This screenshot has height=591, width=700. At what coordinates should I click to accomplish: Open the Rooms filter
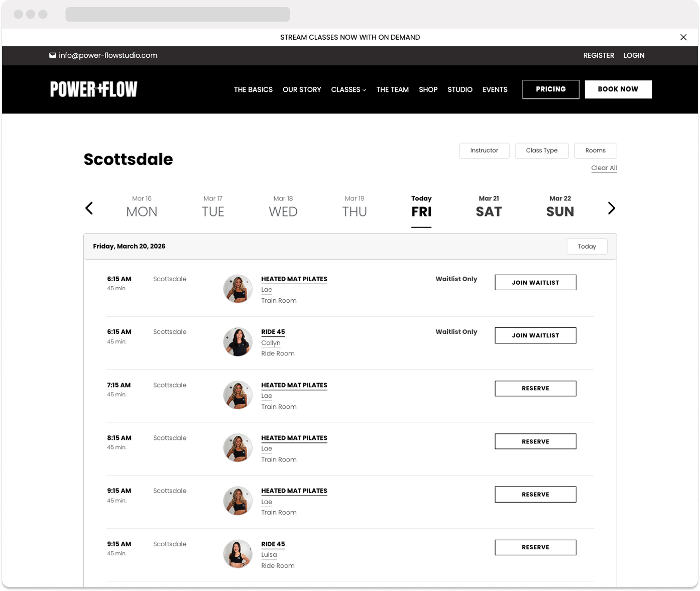point(595,151)
